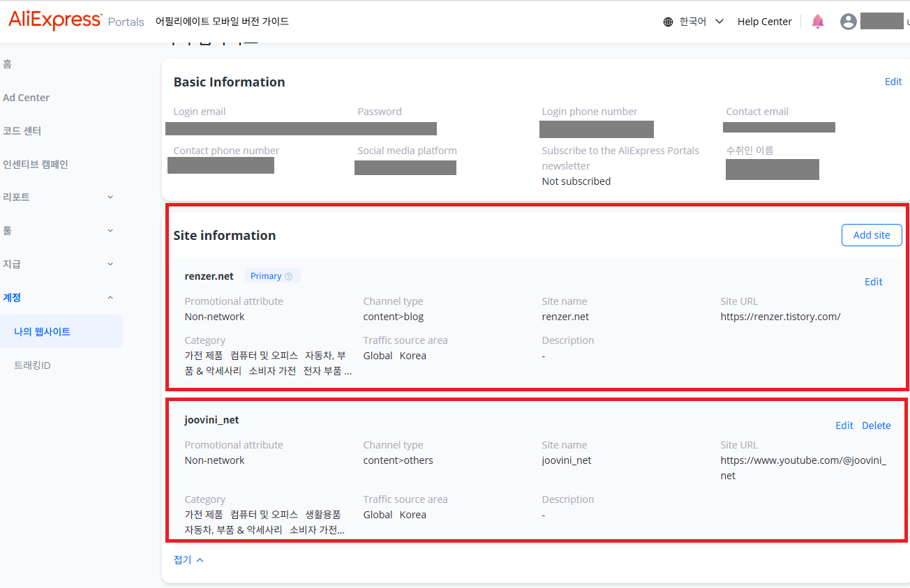This screenshot has height=588, width=910.
Task: Open the user account avatar
Action: coord(849,22)
